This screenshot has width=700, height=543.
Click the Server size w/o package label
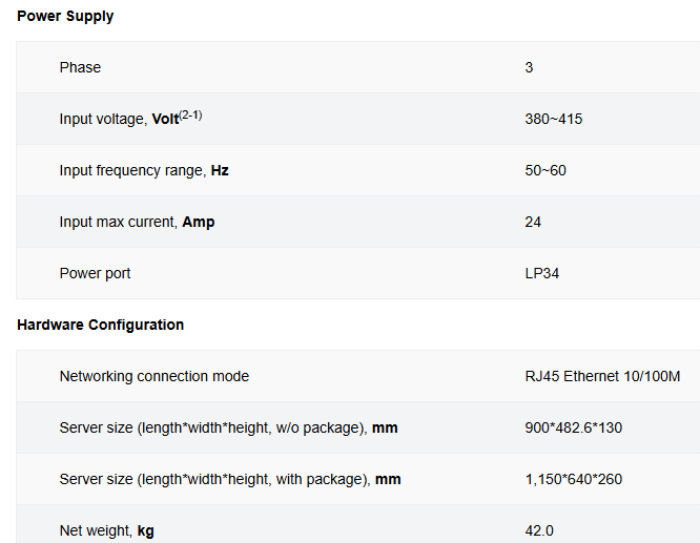click(228, 428)
